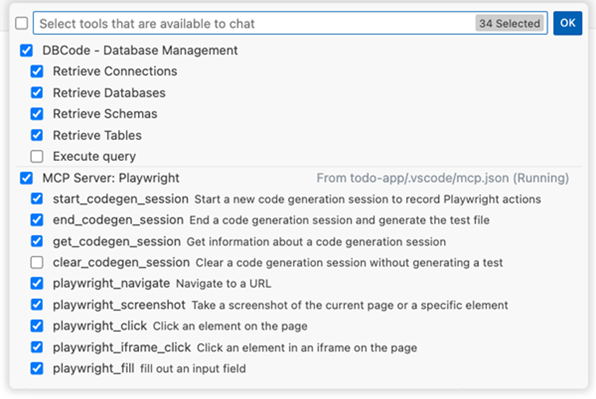This screenshot has width=596, height=399.
Task: Uncheck playwright_click tool
Action: [x=37, y=326]
